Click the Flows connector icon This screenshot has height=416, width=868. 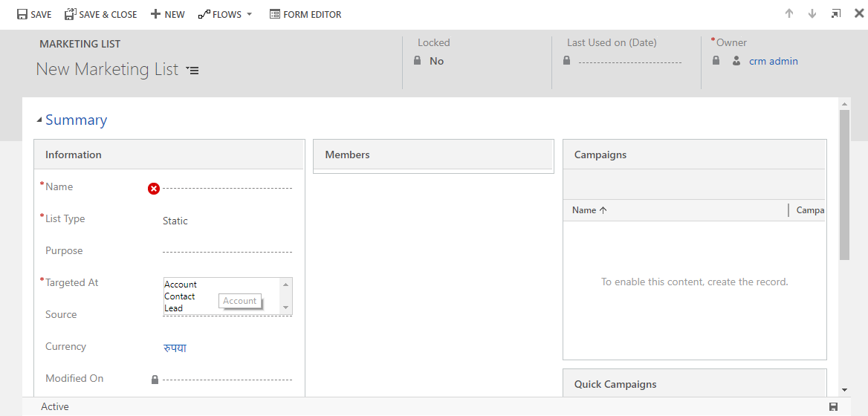point(204,14)
